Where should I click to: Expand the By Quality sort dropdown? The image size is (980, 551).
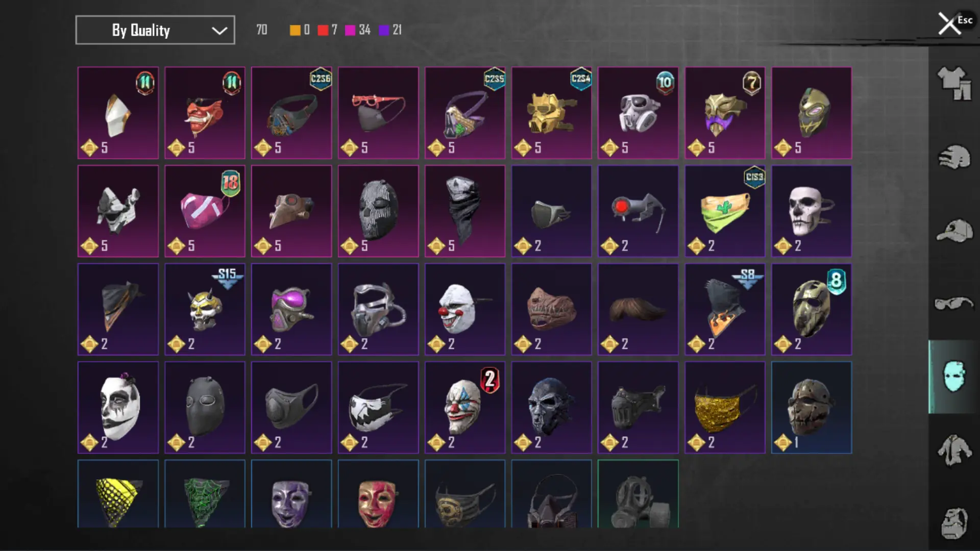pyautogui.click(x=155, y=30)
